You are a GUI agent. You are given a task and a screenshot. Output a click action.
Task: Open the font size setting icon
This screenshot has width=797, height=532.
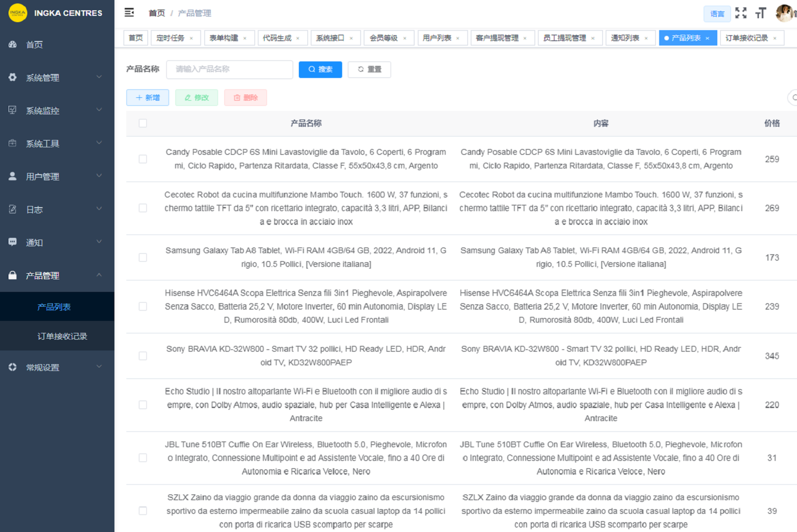click(761, 13)
